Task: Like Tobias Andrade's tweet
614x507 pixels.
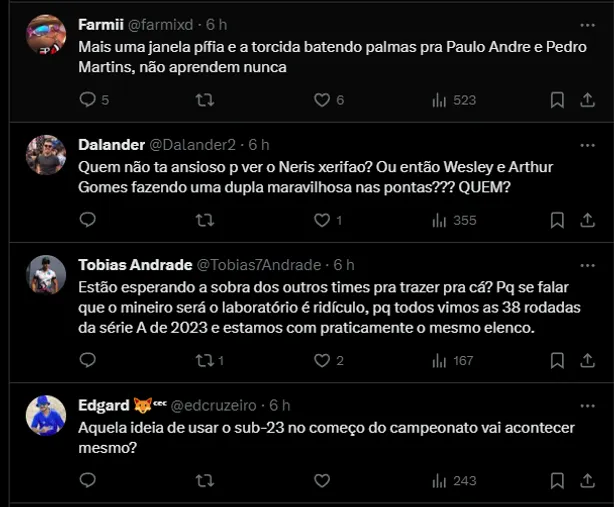Action: (x=322, y=360)
